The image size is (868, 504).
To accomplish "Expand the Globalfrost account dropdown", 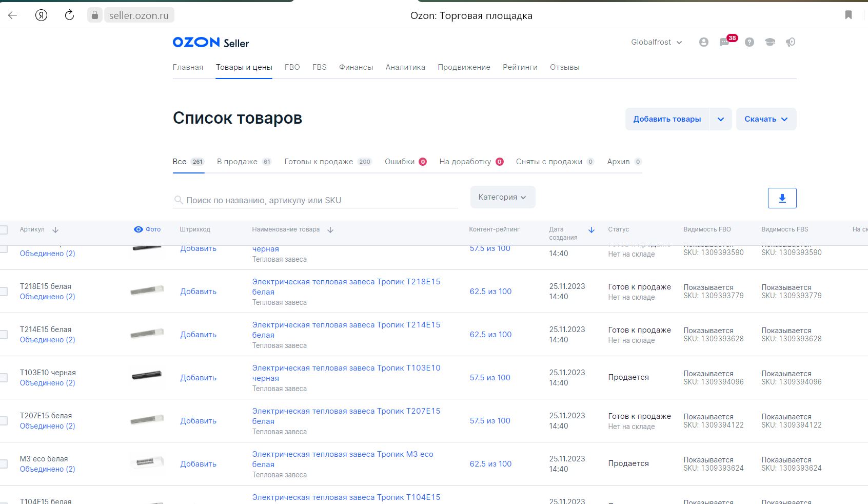I will [657, 42].
